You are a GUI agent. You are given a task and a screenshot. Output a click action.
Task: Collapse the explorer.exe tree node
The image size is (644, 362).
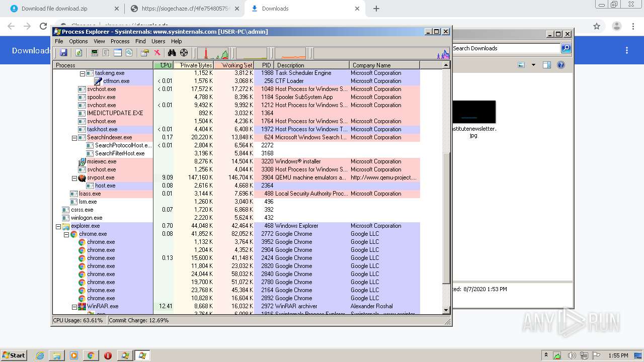coord(58,226)
